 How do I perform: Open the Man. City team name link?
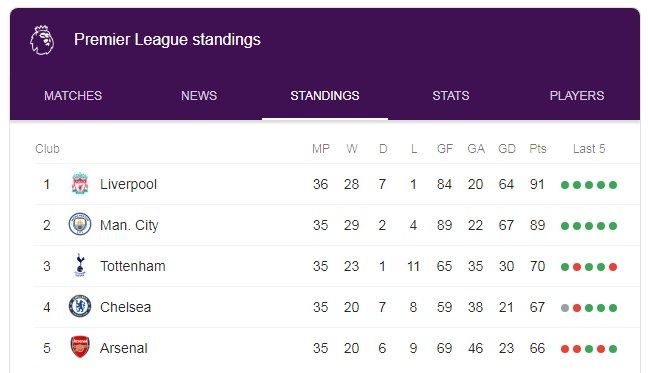pos(129,225)
